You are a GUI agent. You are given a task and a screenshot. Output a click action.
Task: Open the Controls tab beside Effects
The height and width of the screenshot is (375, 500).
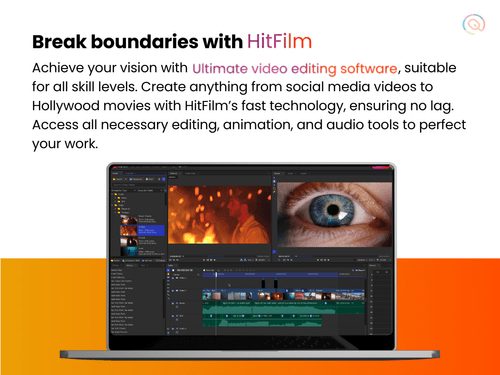click(x=130, y=266)
